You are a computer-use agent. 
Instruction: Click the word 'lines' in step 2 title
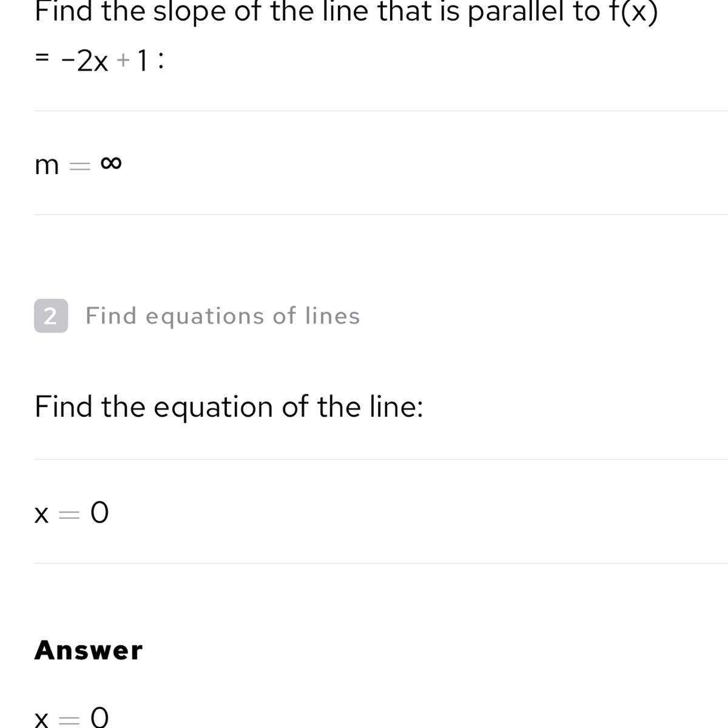point(332,316)
